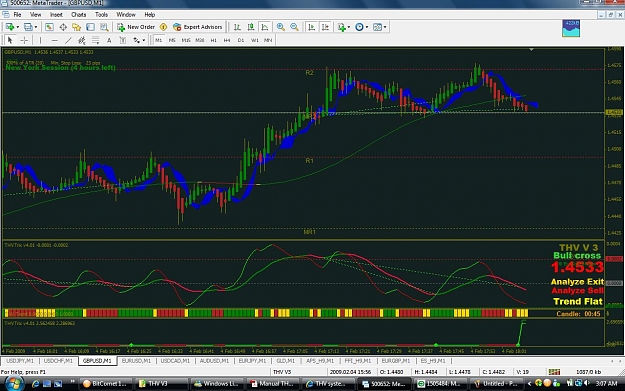Viewport: 625px width, 391px height.
Task: Open the Strategy Tester magnifier icon
Action: tap(104, 27)
